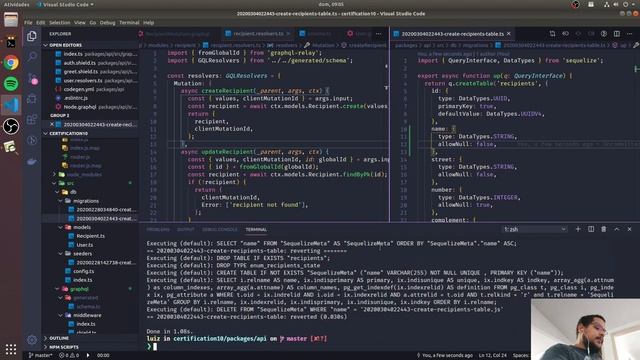Open the Manage gear at activity bar bottom
This screenshot has width=640, height=360.
coord(32,340)
